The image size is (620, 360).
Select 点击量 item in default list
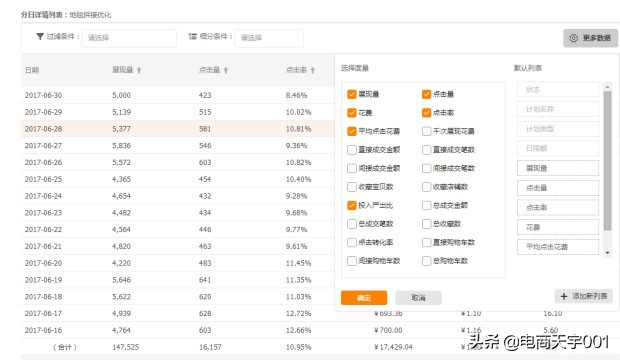pyautogui.click(x=558, y=188)
